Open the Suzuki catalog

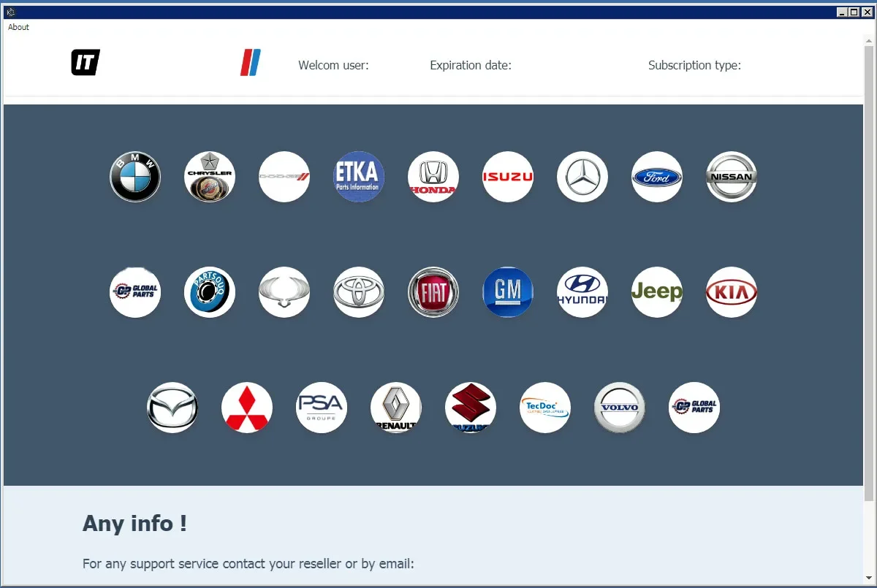click(471, 408)
